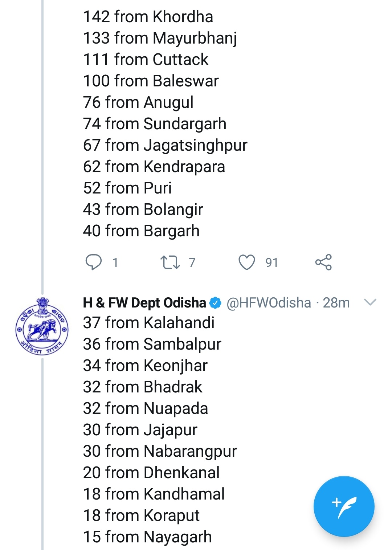The height and width of the screenshot is (550, 392).
Task: Expand the tweet options chevron
Action: [x=370, y=302]
